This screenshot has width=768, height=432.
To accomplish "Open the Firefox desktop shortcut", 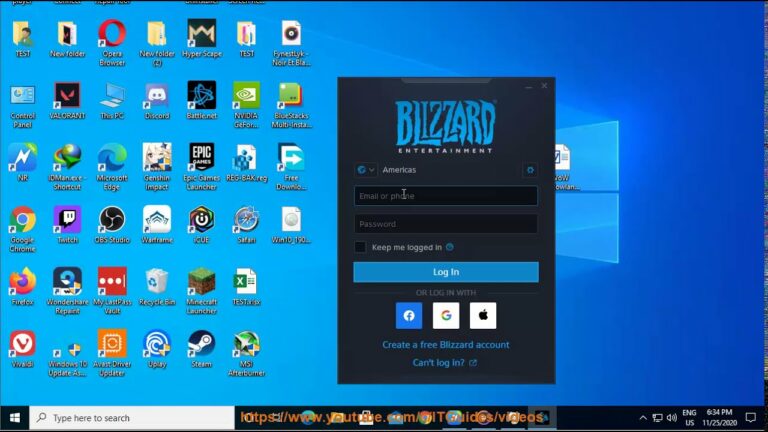I will pyautogui.click(x=23, y=287).
